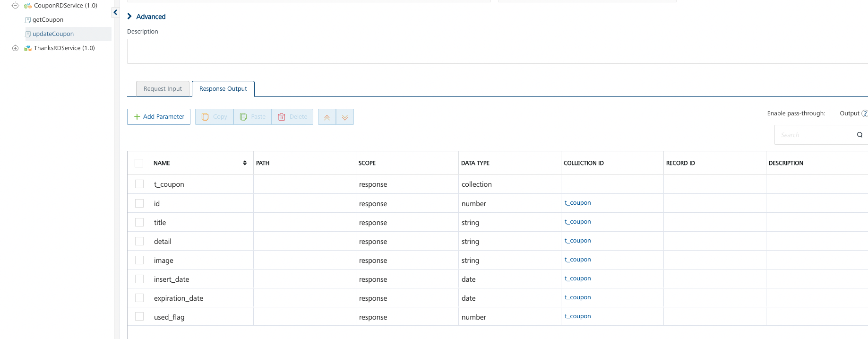Move parameter down with double-chevron icon
Image resolution: width=868 pixels, height=339 pixels.
click(x=345, y=117)
